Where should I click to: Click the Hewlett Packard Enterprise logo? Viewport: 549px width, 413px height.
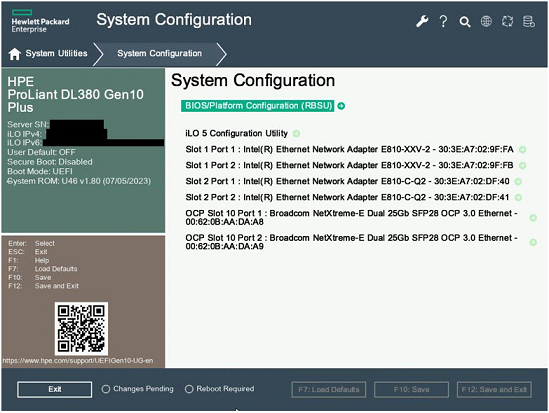click(40, 21)
